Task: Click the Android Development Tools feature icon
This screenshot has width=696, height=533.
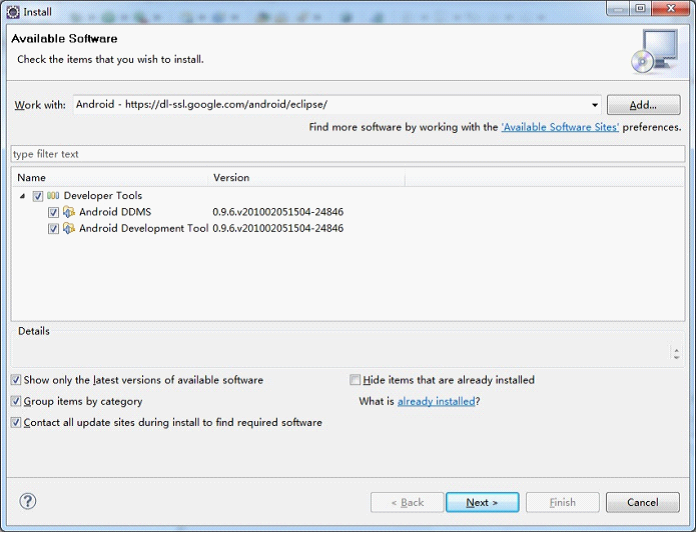Action: [x=69, y=229]
